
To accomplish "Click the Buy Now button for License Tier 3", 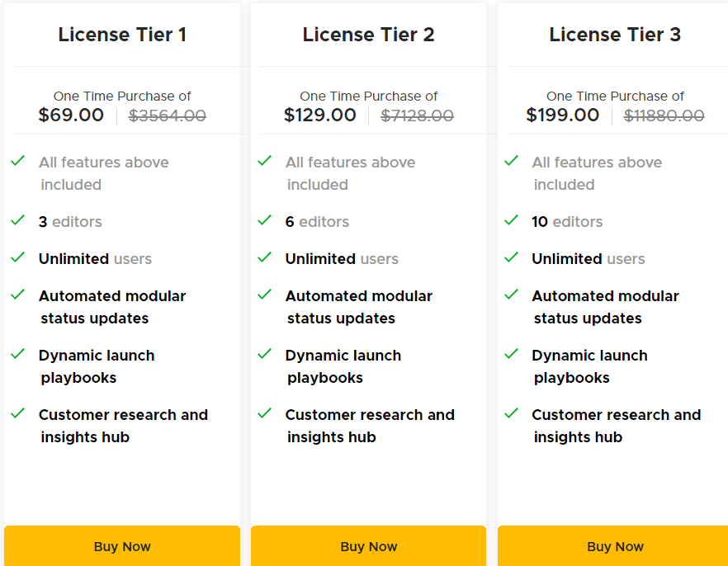I will point(615,546).
